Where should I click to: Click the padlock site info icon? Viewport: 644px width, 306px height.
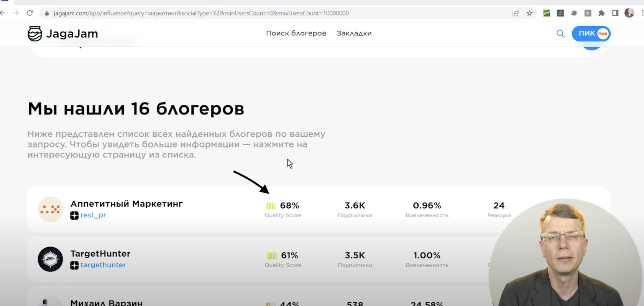pos(47,13)
